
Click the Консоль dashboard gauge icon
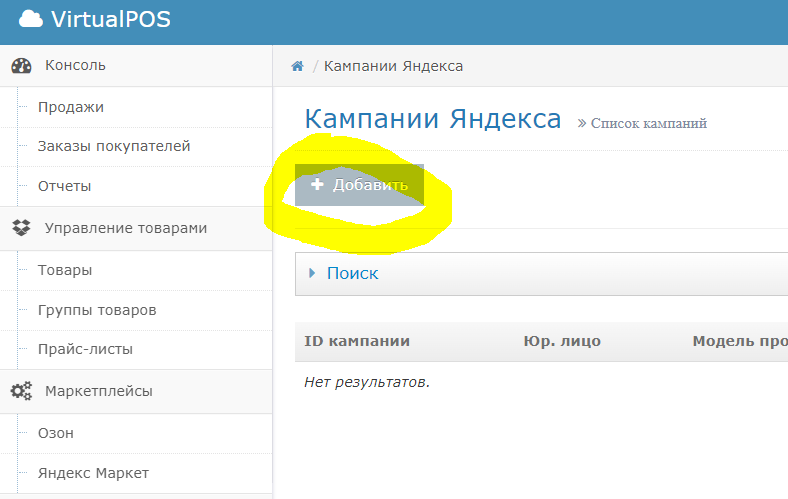point(22,66)
